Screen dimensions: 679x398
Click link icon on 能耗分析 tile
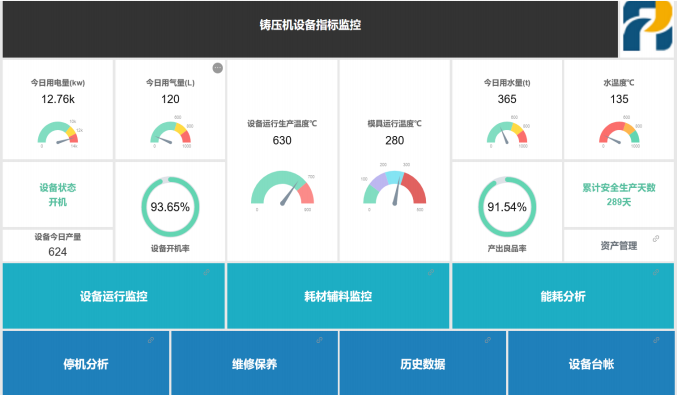(x=656, y=272)
